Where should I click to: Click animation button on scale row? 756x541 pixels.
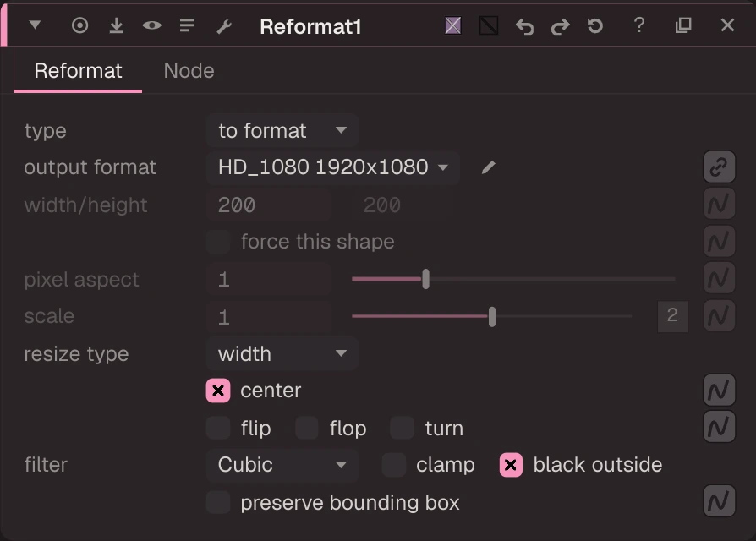(x=719, y=316)
